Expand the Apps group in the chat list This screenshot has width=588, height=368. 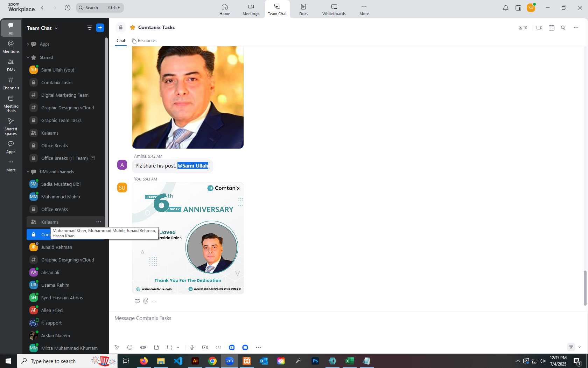[28, 44]
